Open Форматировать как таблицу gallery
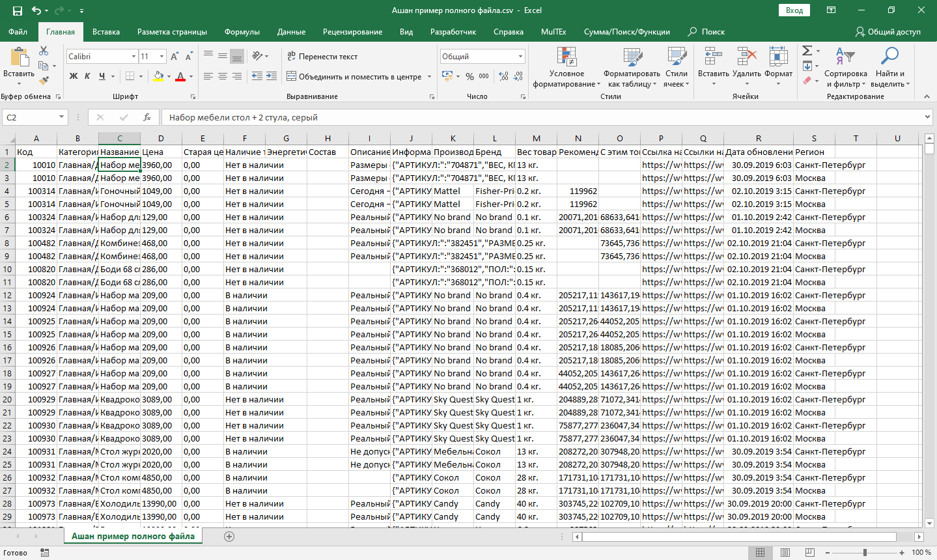 pyautogui.click(x=632, y=67)
